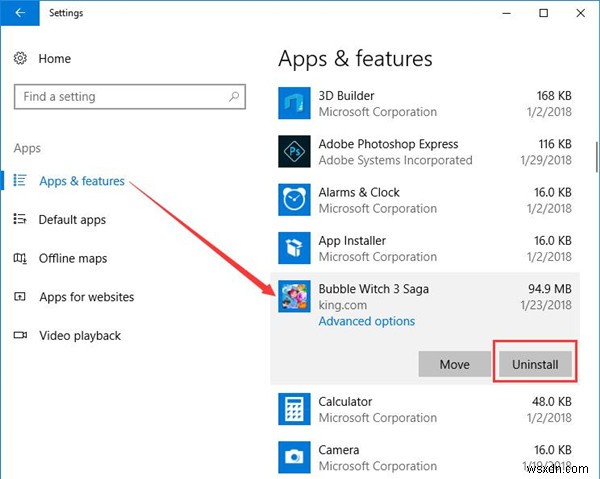
Task: Click the Bubble Witch 3 Saga title
Action: click(373, 289)
